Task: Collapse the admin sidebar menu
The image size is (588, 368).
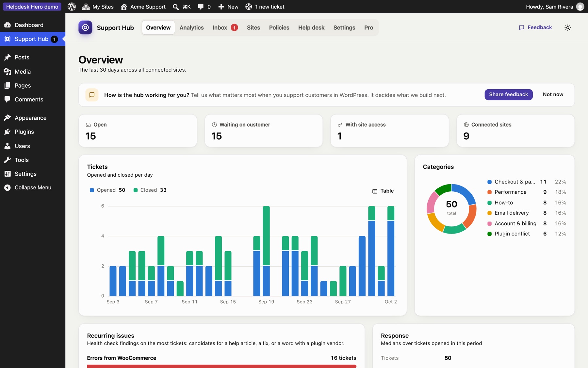Action: click(x=33, y=187)
